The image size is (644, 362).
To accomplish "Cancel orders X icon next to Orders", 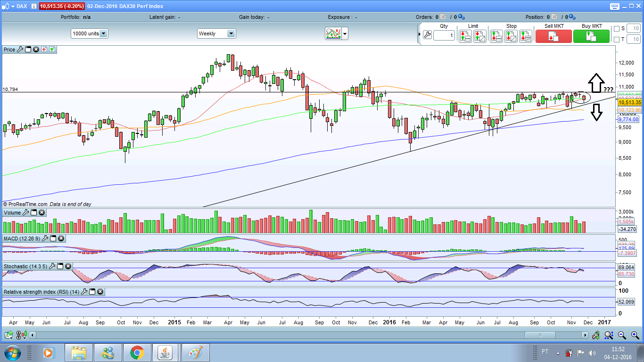I will tap(443, 17).
